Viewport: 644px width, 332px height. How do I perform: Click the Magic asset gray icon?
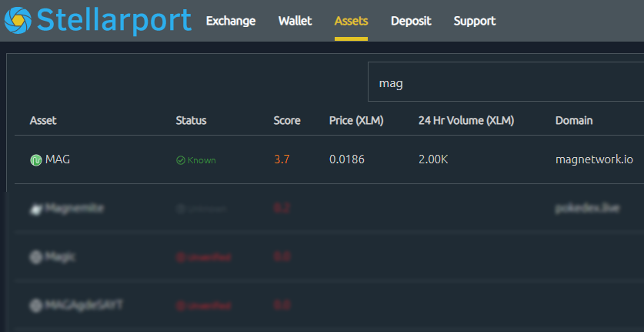(36, 257)
